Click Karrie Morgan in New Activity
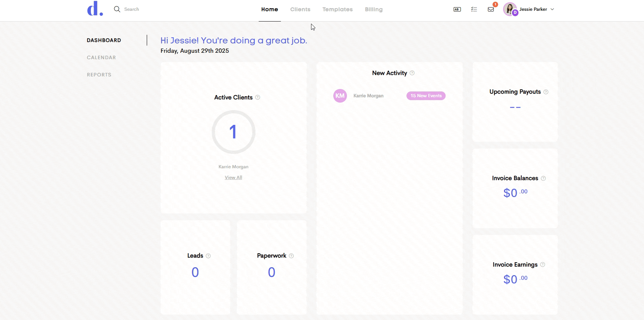644x320 pixels. click(368, 96)
